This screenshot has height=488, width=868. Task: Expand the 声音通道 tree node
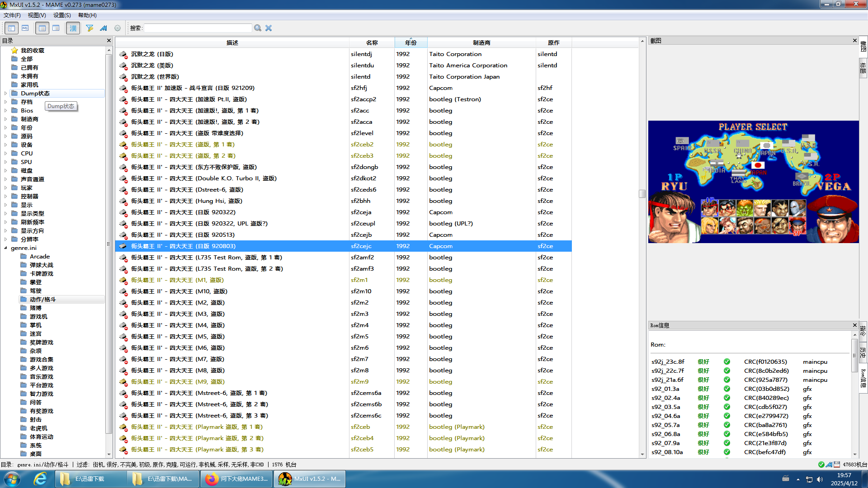5,179
